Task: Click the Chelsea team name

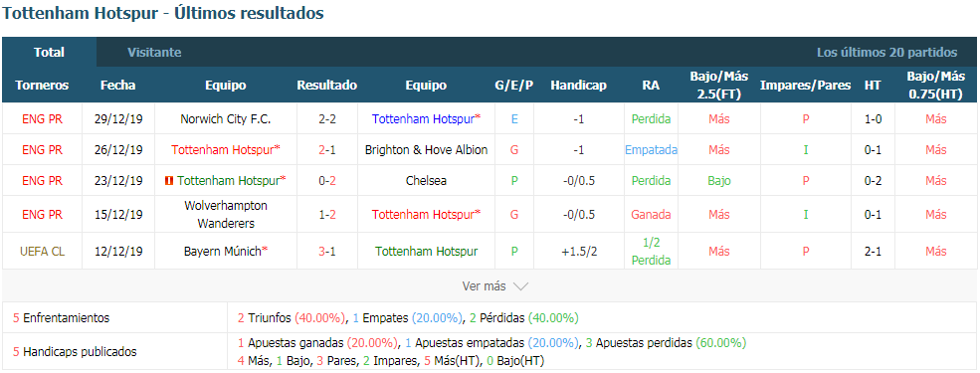Action: [426, 181]
